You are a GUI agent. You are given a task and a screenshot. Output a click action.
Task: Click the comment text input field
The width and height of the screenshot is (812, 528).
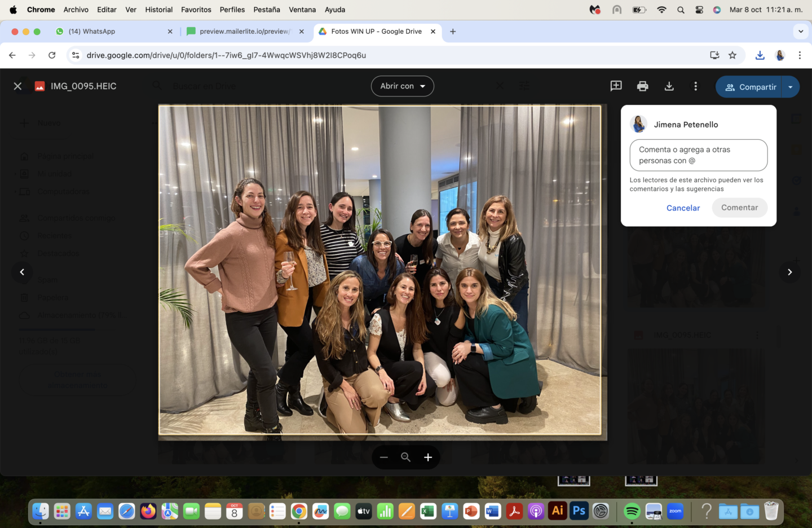pos(698,155)
